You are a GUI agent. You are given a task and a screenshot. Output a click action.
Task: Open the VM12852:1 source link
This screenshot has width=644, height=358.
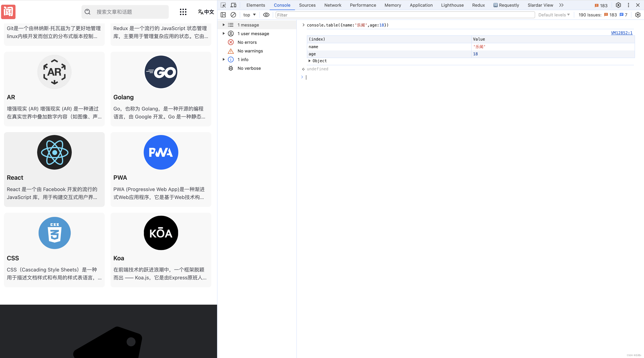pos(621,33)
